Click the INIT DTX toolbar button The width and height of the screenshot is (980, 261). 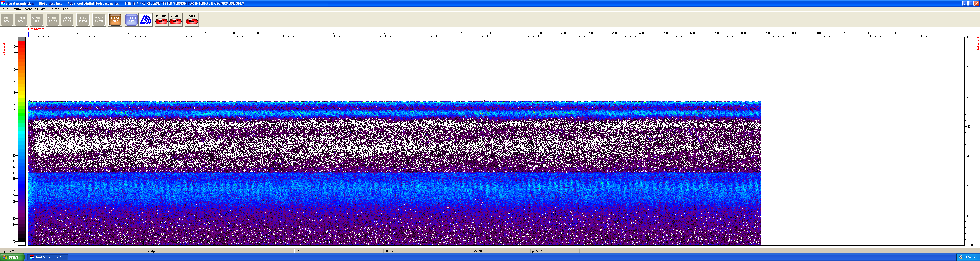[x=7, y=19]
